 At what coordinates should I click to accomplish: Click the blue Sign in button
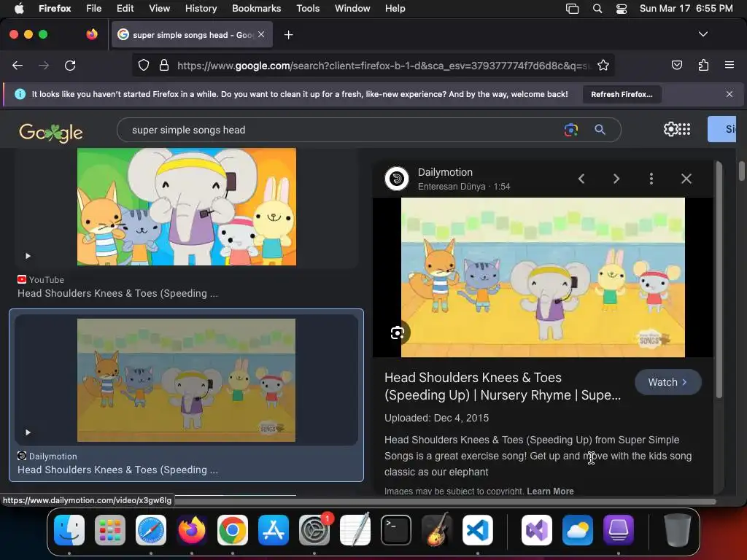point(721,129)
